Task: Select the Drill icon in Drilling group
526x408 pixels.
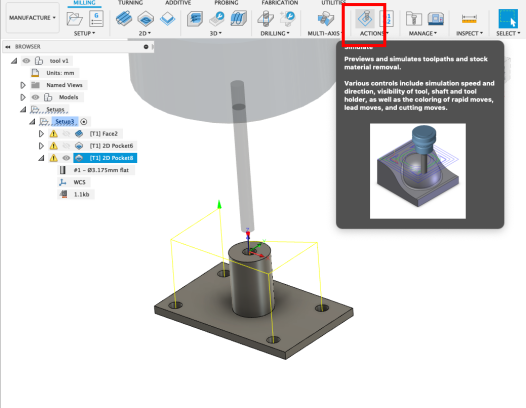Action: click(266, 19)
